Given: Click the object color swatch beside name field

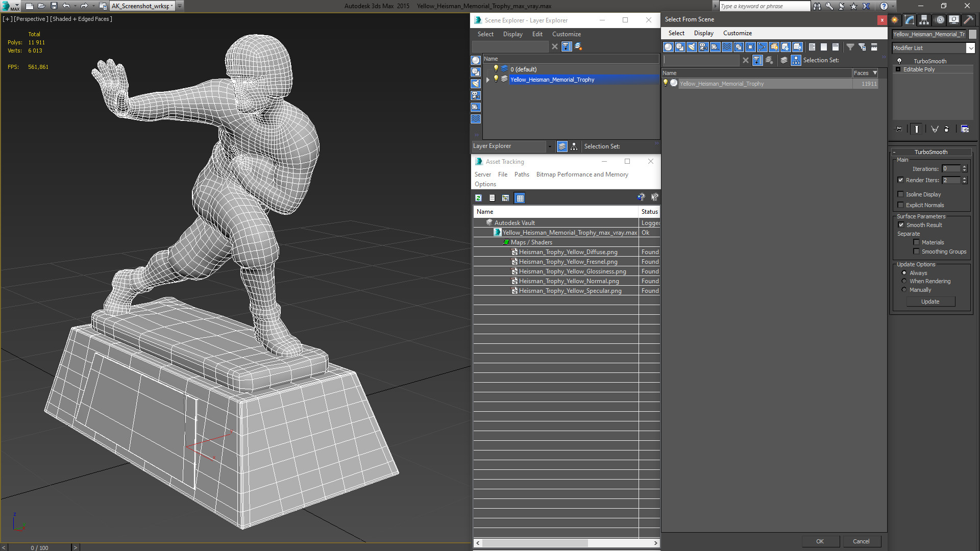Looking at the screenshot, I should click(x=972, y=34).
